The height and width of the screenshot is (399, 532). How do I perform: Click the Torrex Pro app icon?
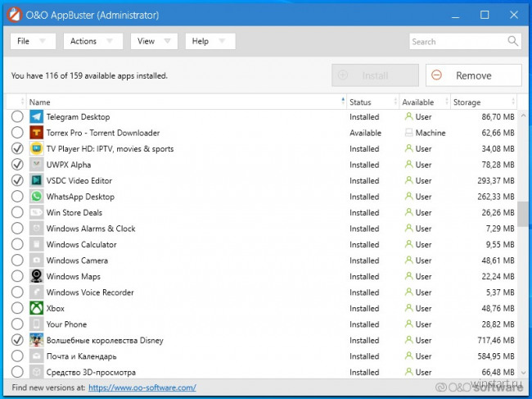(36, 133)
